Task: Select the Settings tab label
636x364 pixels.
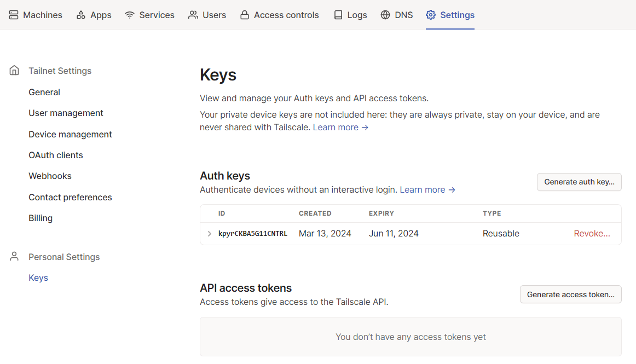Action: 457,15
